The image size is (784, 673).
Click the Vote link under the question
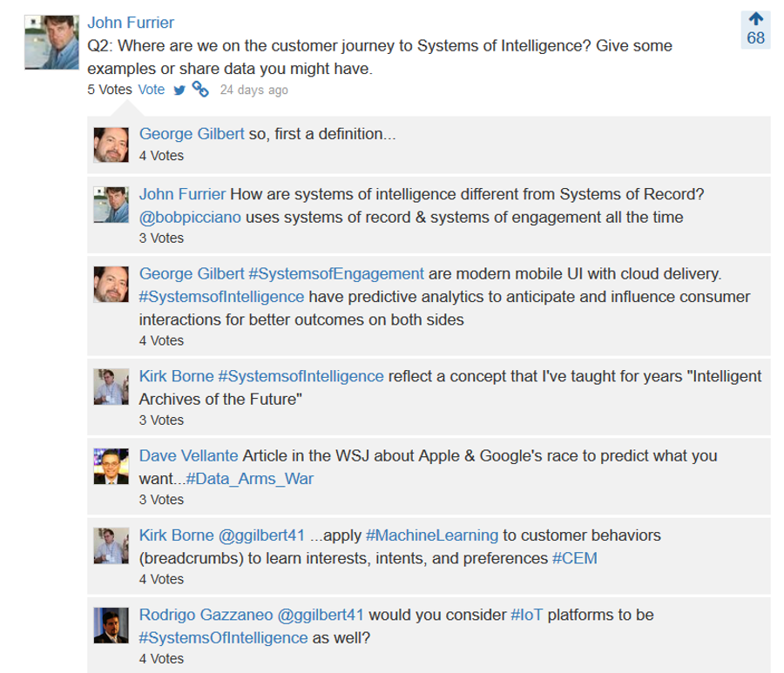(151, 90)
